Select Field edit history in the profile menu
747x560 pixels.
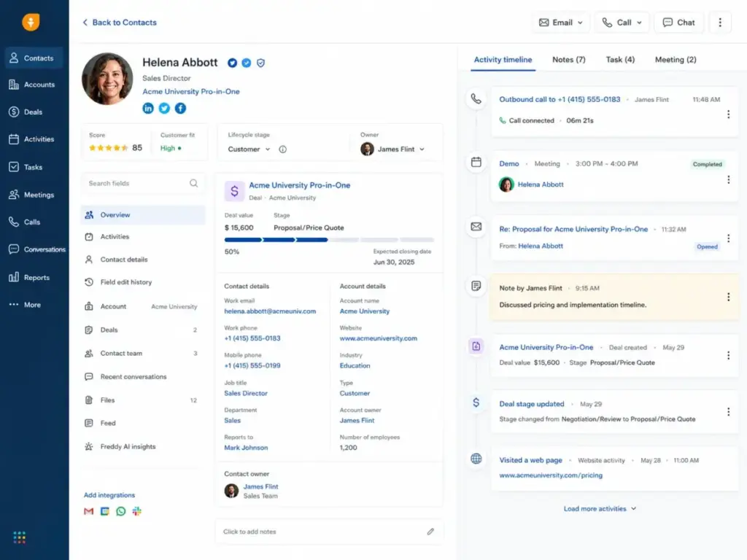click(144, 282)
